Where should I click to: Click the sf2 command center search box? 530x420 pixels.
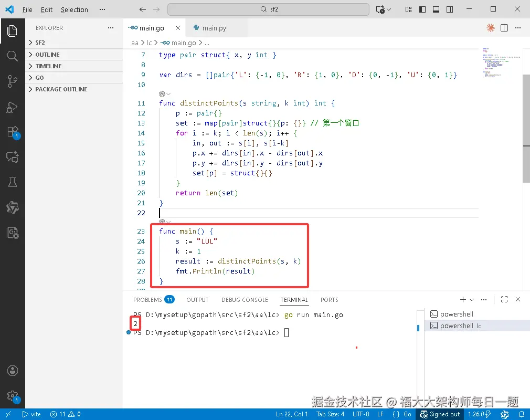point(268,9)
